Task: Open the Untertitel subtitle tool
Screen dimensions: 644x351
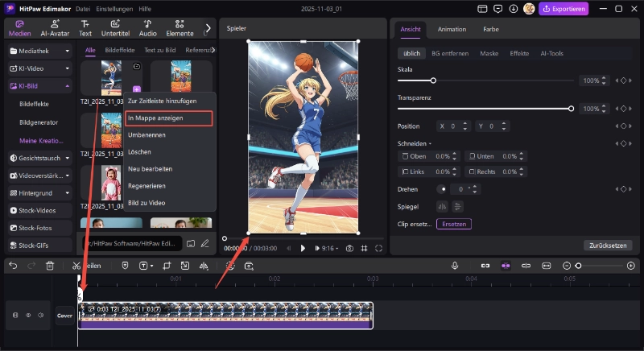Action: 115,28
